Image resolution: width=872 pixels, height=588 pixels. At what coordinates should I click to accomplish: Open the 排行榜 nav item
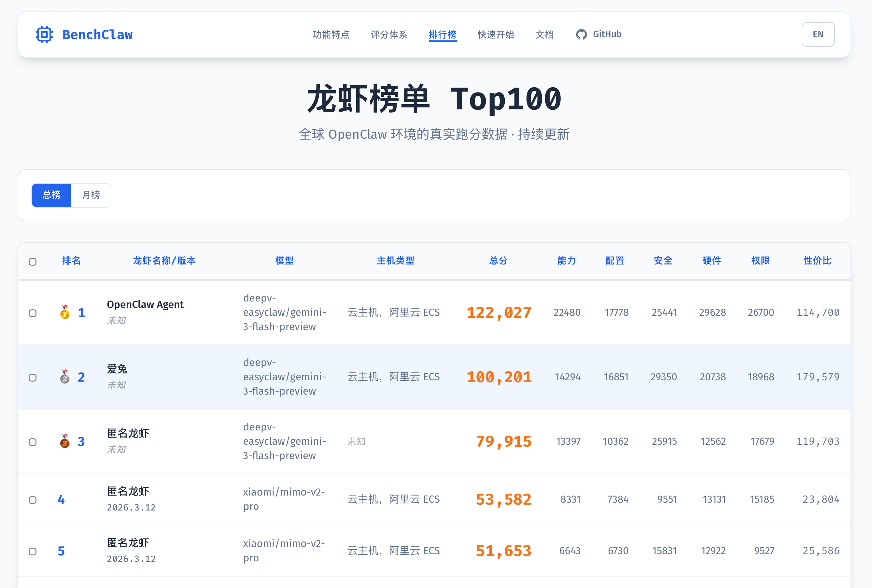(443, 35)
